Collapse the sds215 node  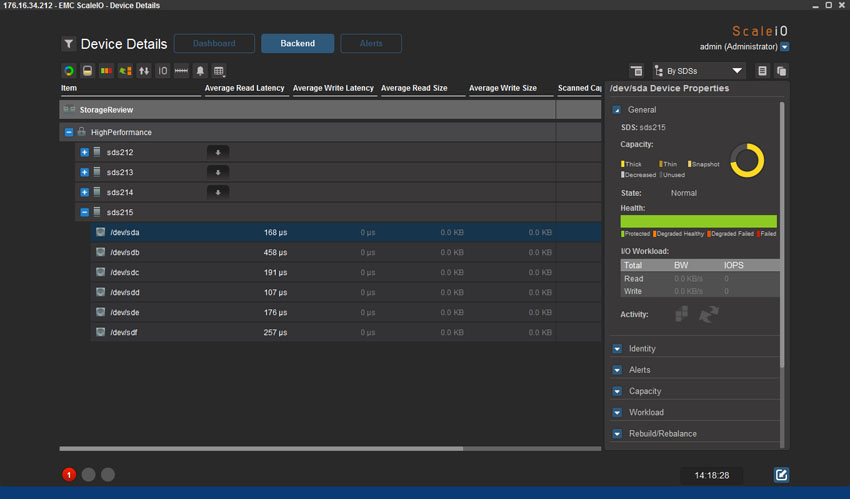tap(84, 212)
